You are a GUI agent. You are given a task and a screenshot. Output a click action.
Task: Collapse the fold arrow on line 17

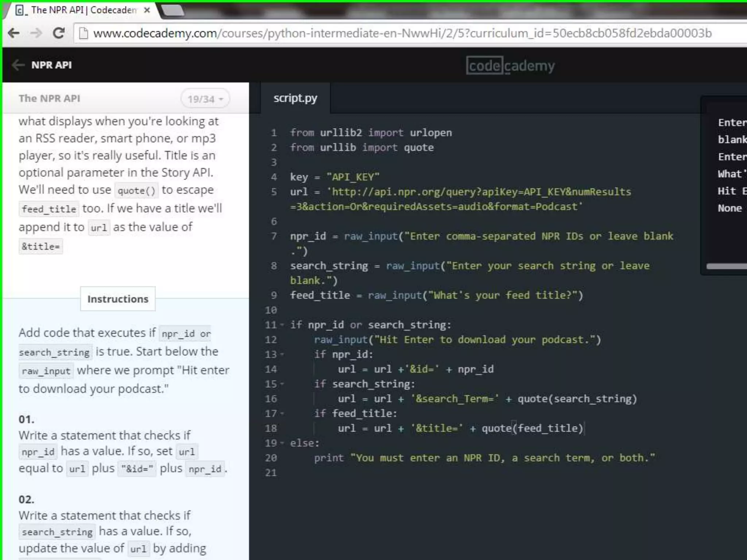(x=282, y=413)
